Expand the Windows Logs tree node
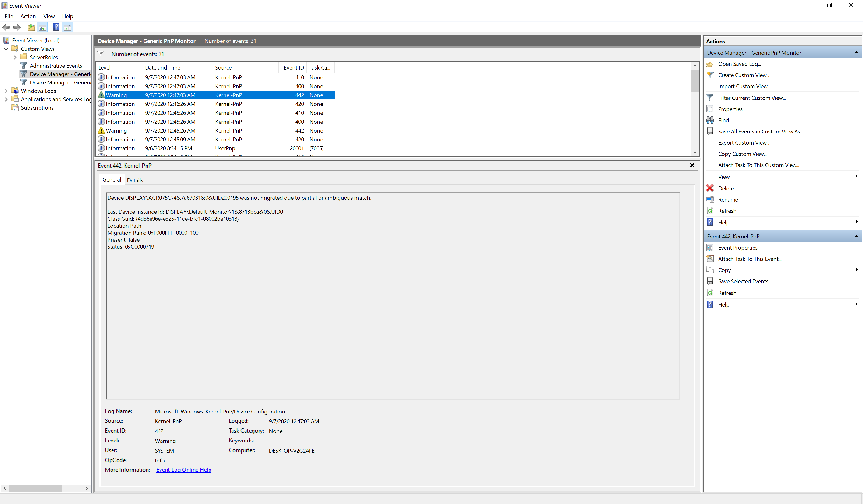 tap(6, 91)
